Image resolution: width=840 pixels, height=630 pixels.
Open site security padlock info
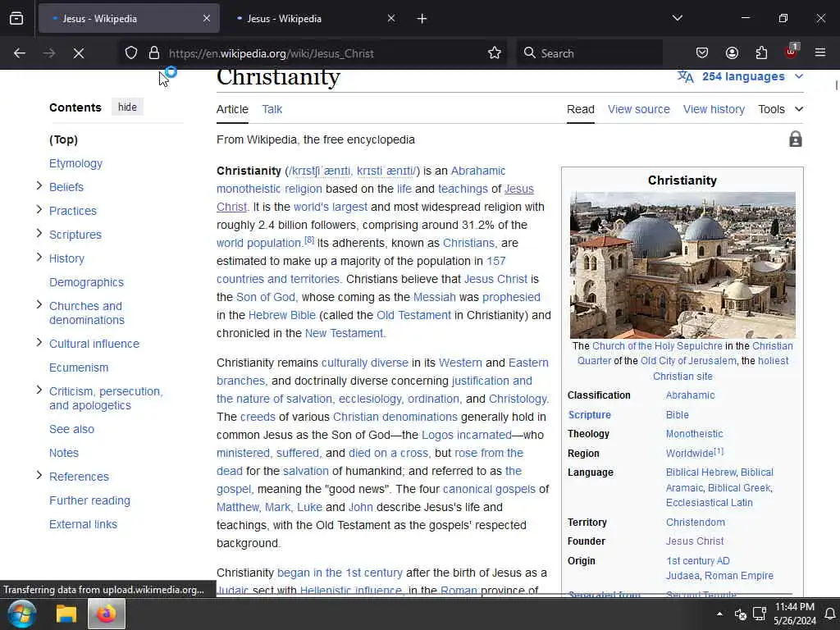click(x=154, y=53)
